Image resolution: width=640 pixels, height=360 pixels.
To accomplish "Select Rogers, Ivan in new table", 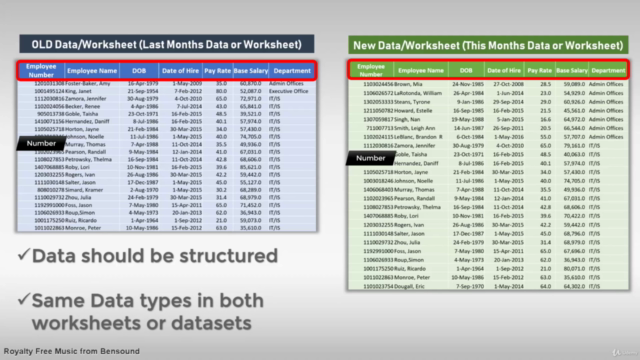I will pyautogui.click(x=409, y=224).
